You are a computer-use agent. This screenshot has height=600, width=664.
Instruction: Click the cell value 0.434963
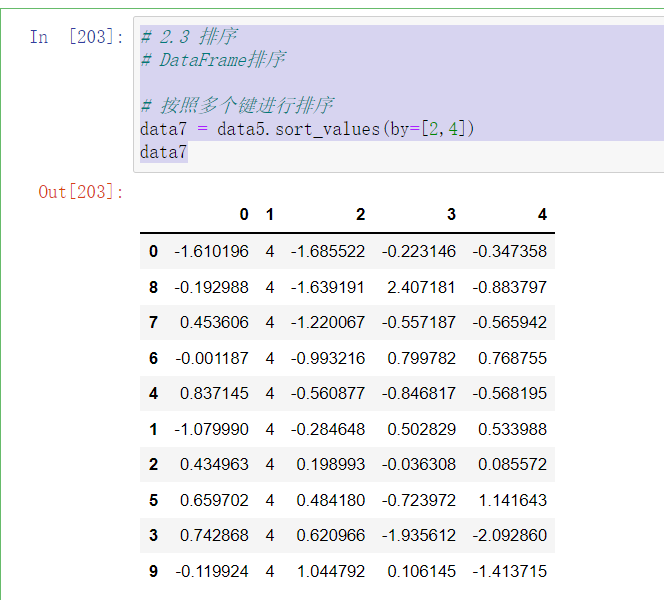pos(214,465)
